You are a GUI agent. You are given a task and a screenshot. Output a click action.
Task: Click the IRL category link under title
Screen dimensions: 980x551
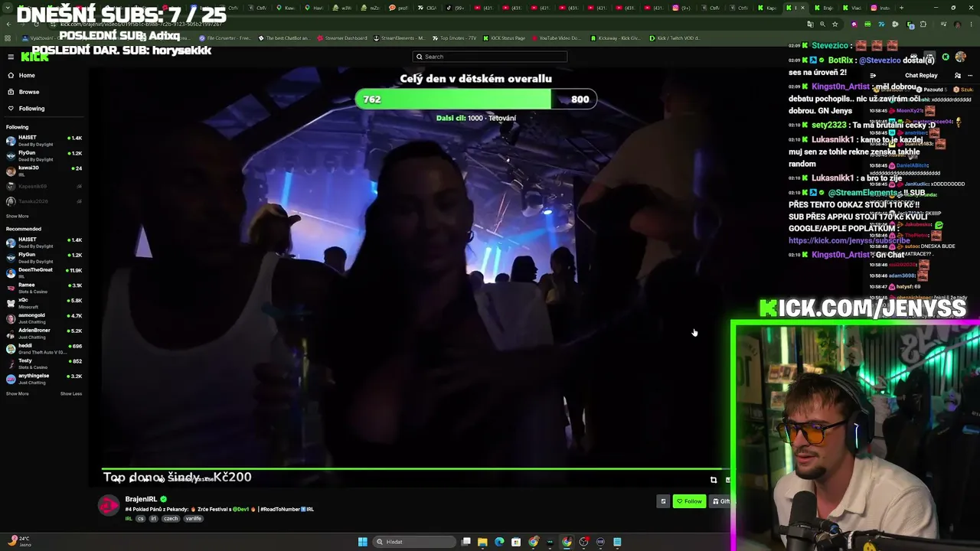(129, 519)
